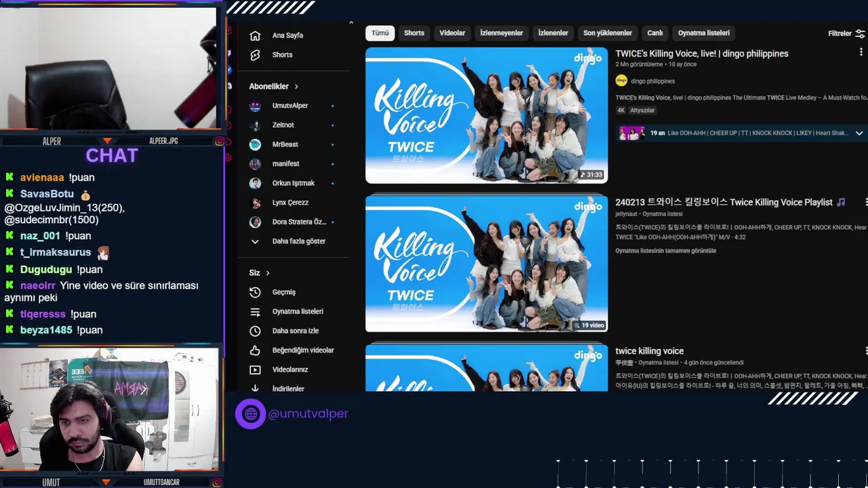The image size is (868, 488).
Task: Expand Daha fazla göster in subscriptions
Action: pyautogui.click(x=288, y=241)
